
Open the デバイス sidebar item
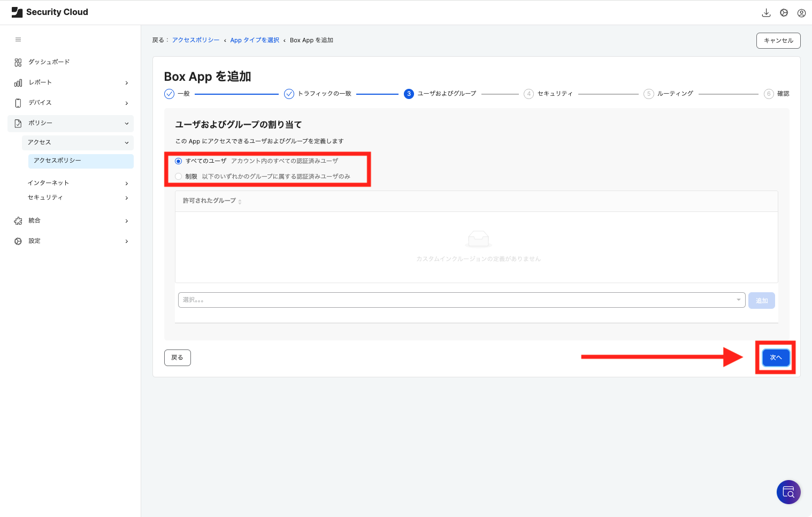click(71, 103)
